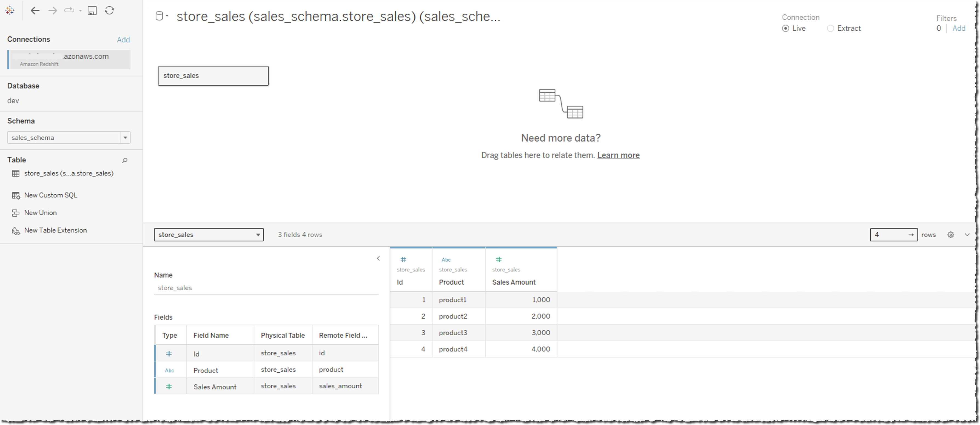Open the store_sales table dropdown above the grid
Viewport: 980px width, 425px height.
click(x=258, y=234)
